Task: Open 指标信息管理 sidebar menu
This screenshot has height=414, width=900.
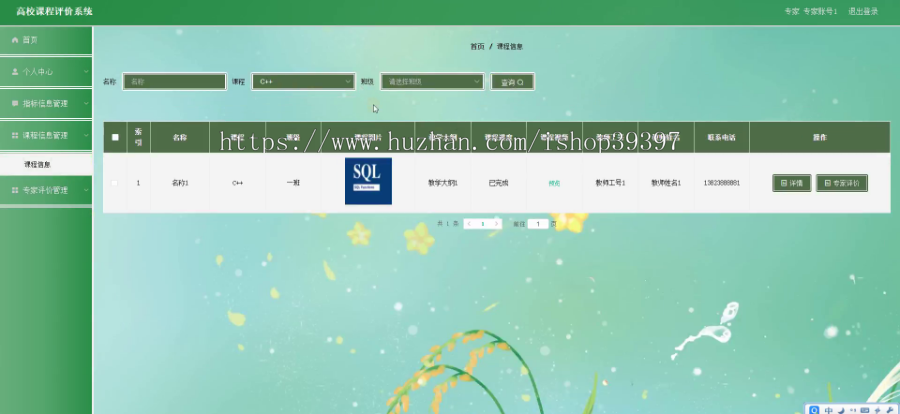Action: [46, 103]
